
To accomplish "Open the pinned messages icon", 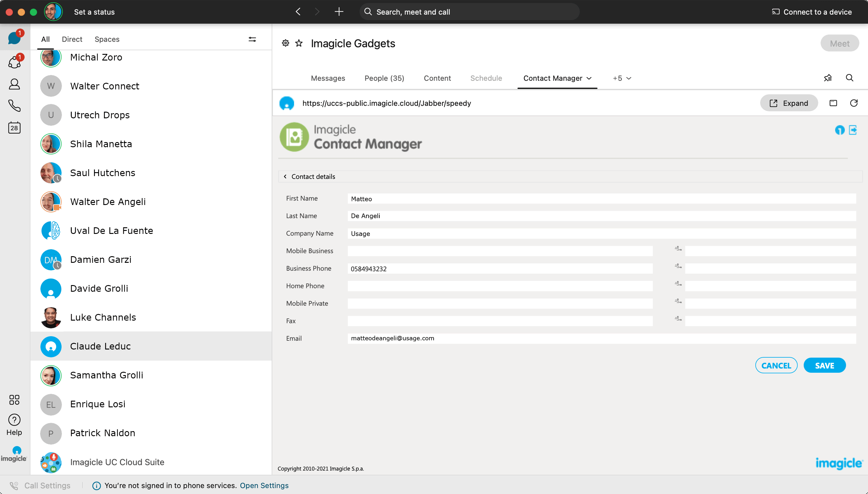I will tap(828, 78).
